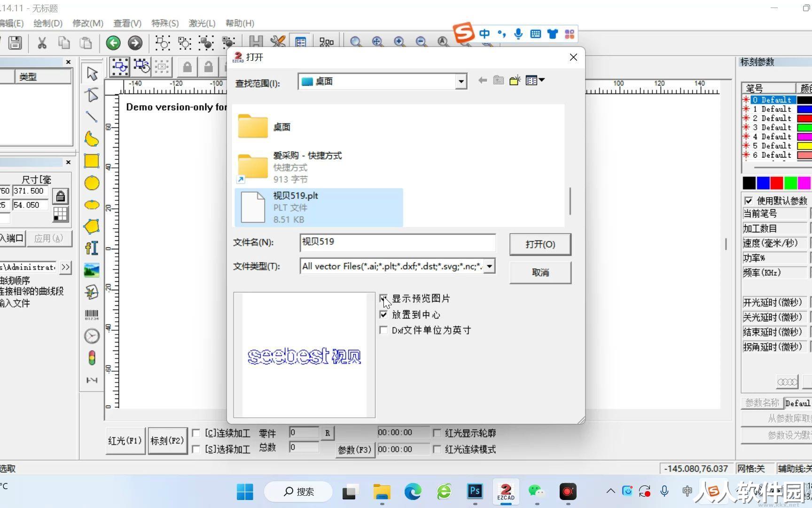Image resolution: width=812 pixels, height=508 pixels.
Task: Select the rectangle drawing tool
Action: tap(92, 161)
